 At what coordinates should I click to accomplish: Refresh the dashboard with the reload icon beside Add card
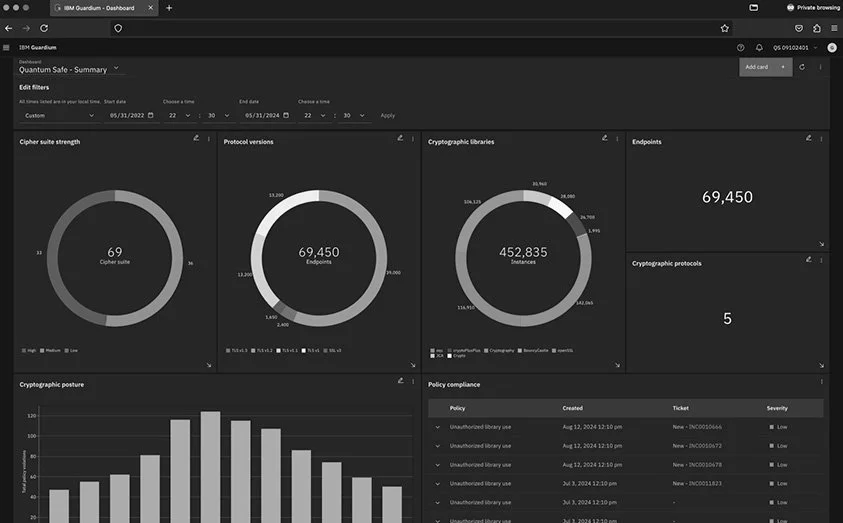point(802,67)
